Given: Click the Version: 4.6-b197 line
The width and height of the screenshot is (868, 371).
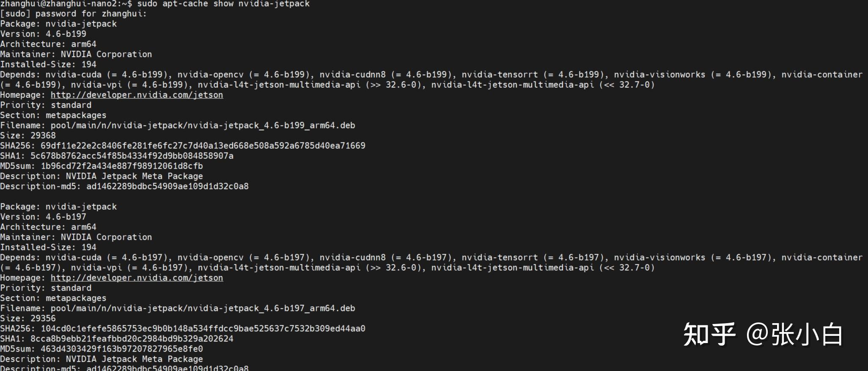Looking at the screenshot, I should point(43,217).
